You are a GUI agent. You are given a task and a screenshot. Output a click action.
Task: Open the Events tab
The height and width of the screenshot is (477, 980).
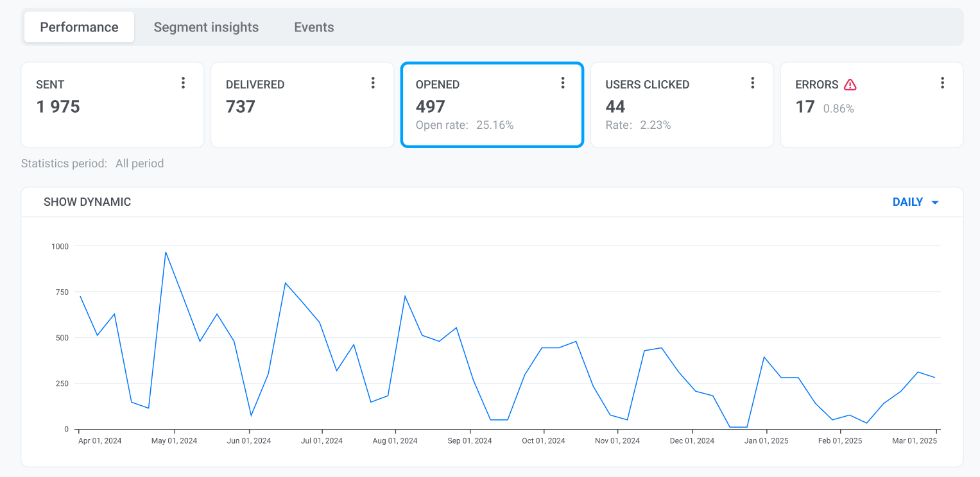[314, 27]
